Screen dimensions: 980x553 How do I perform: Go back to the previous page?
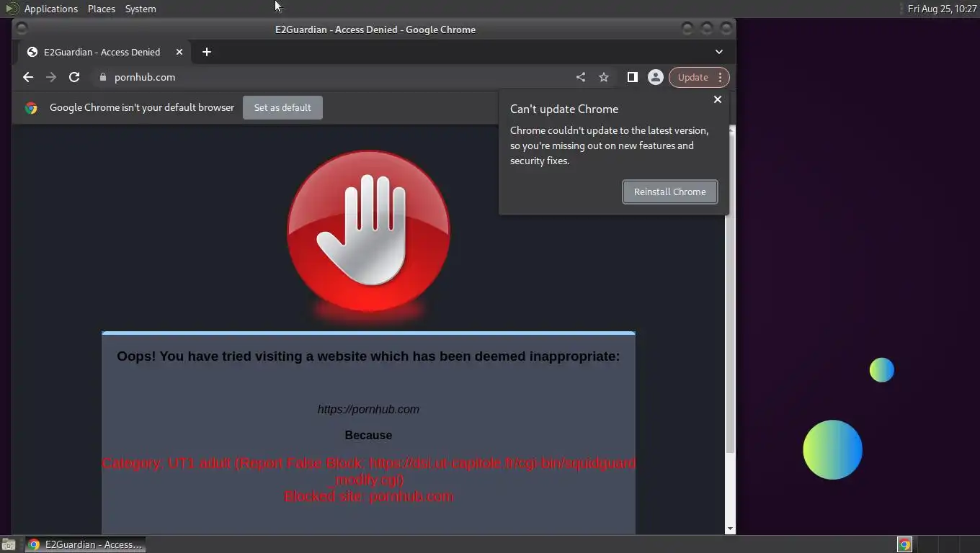[28, 77]
